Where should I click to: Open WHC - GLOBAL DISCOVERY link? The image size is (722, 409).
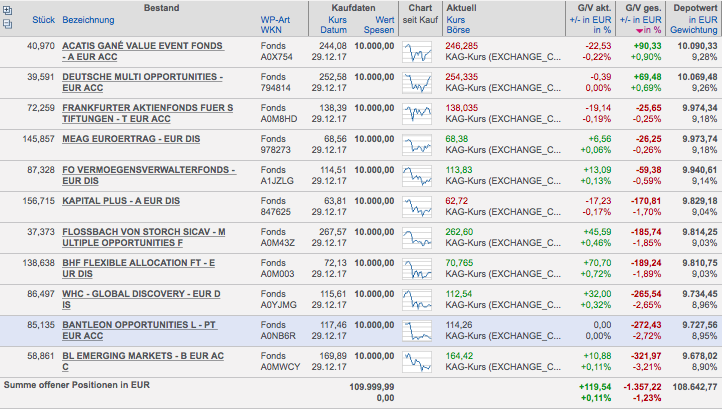[x=141, y=299]
